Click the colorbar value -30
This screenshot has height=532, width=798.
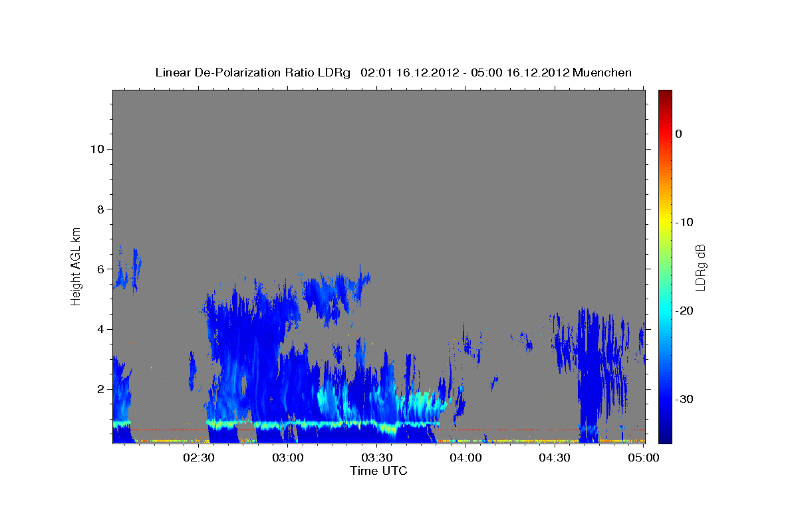click(x=684, y=399)
